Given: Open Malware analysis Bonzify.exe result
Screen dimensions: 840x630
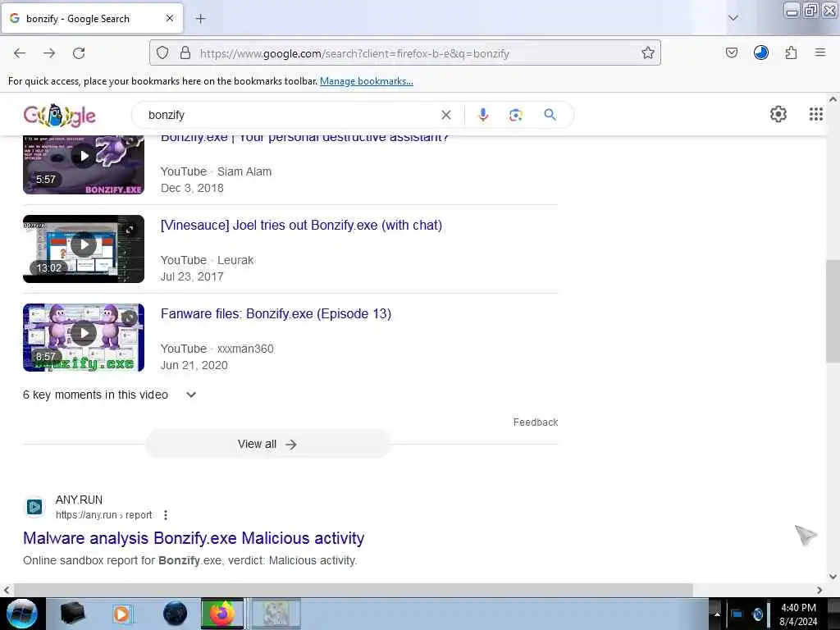Looking at the screenshot, I should pos(194,538).
